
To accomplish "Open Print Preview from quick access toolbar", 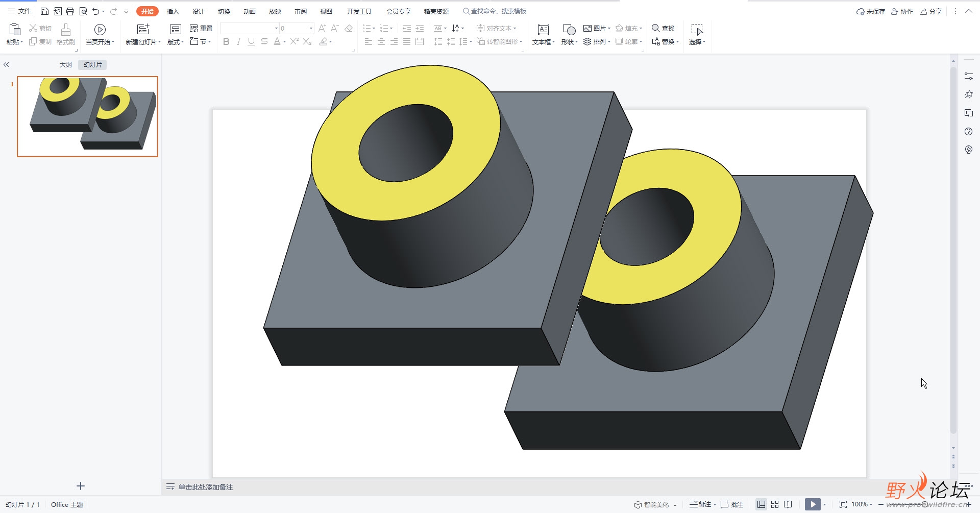I will pos(83,11).
